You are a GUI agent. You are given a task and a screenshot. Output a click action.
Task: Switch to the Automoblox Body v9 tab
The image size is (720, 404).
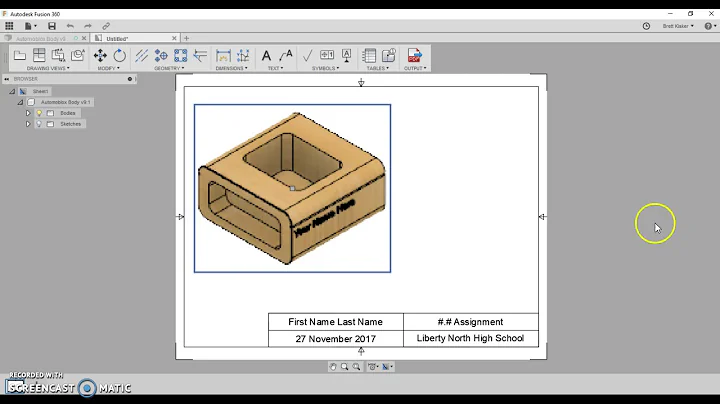click(40, 39)
